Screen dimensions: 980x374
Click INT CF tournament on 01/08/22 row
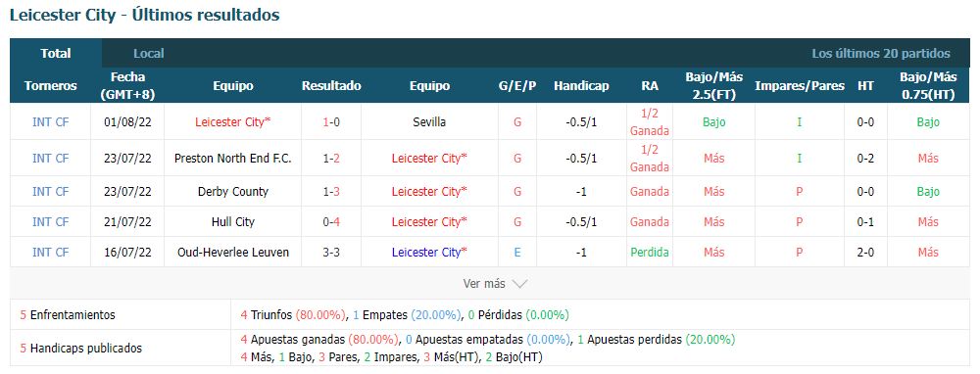51,122
